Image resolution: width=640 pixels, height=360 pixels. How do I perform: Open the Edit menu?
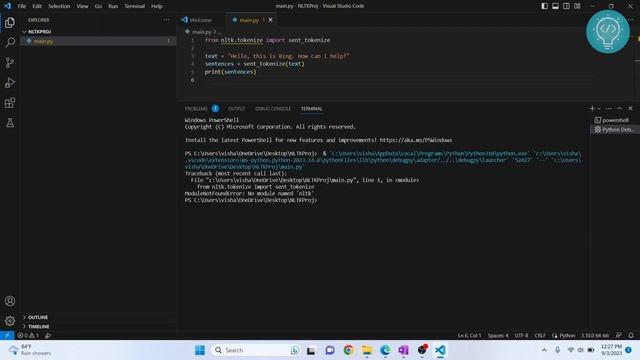coord(37,6)
